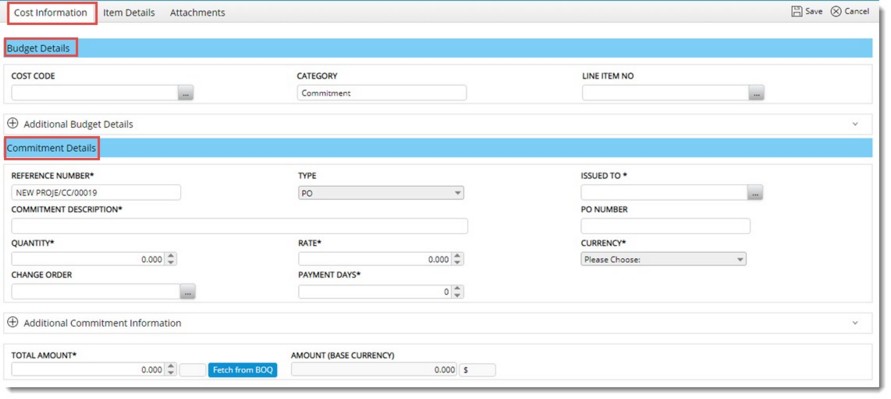891x399 pixels.
Task: Open Line Item No lookup ellipsis button
Action: point(756,93)
